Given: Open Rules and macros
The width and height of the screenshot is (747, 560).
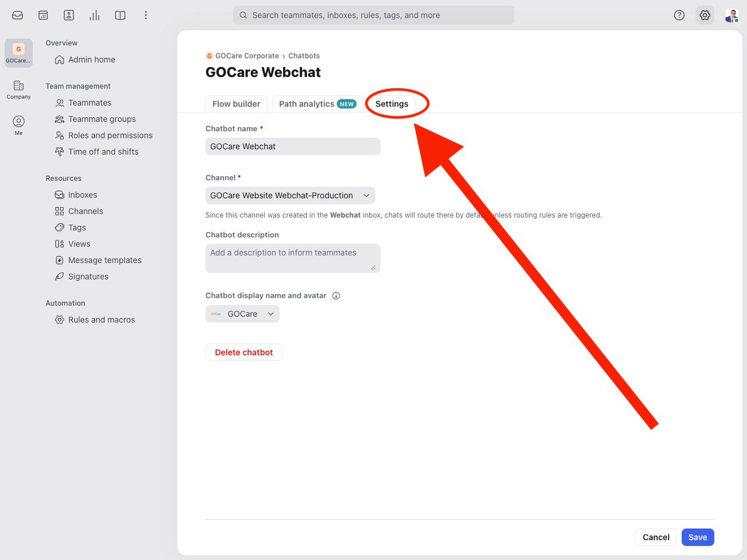Looking at the screenshot, I should coord(102,320).
